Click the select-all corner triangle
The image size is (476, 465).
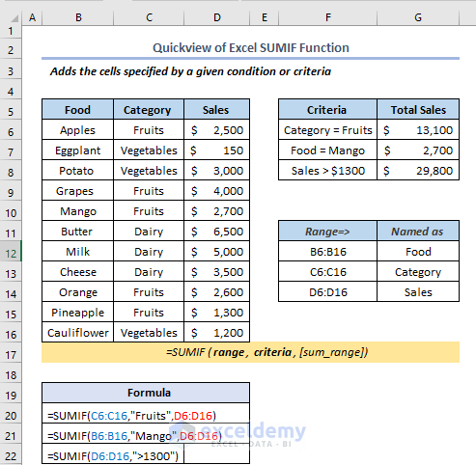pos(14,18)
